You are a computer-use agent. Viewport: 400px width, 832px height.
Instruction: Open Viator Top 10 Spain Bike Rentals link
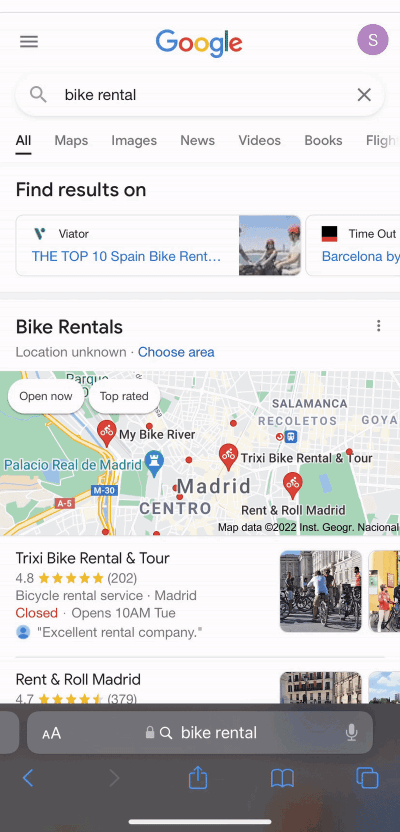click(x=126, y=256)
